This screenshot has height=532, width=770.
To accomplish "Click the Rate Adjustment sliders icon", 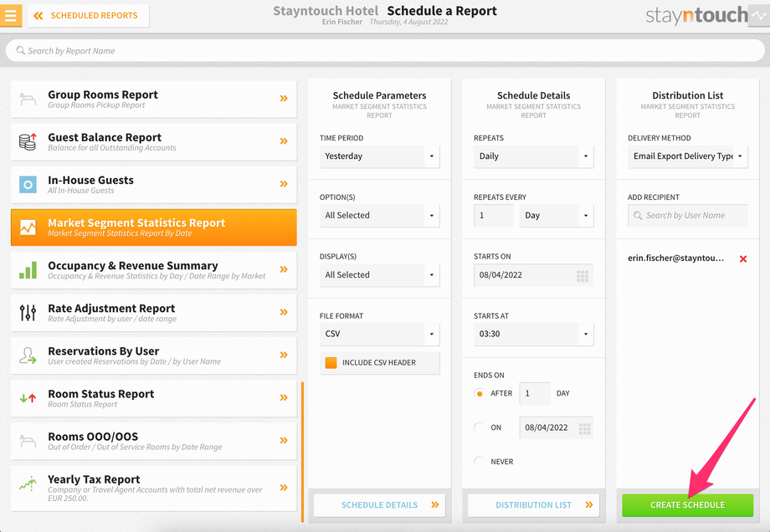I will [x=28, y=313].
